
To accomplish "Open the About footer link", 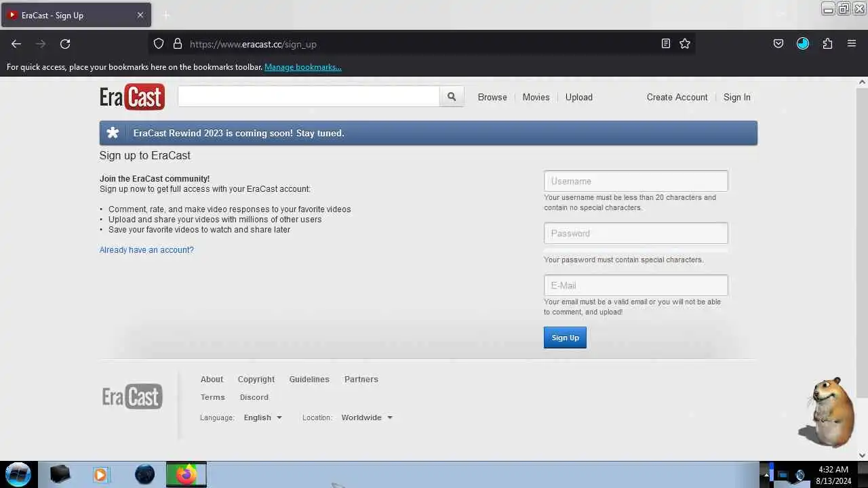I will click(x=212, y=380).
